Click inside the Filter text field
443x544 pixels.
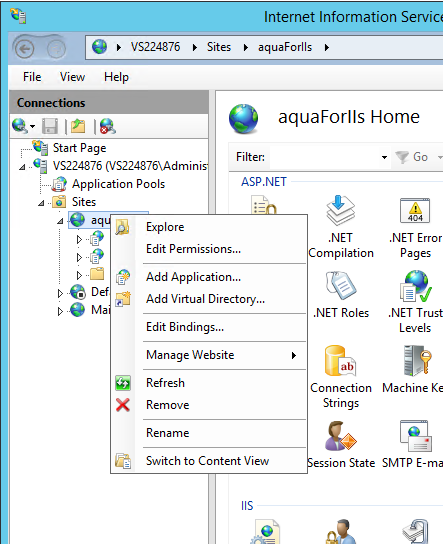325,157
